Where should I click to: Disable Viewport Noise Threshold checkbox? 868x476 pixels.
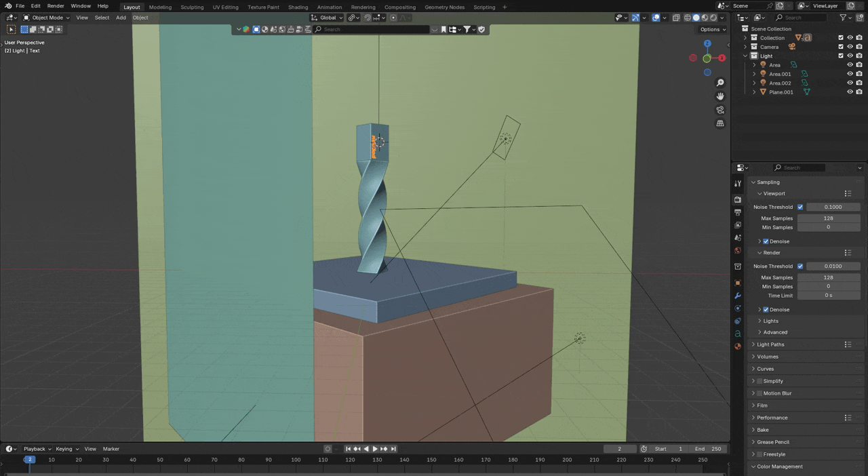click(x=800, y=207)
